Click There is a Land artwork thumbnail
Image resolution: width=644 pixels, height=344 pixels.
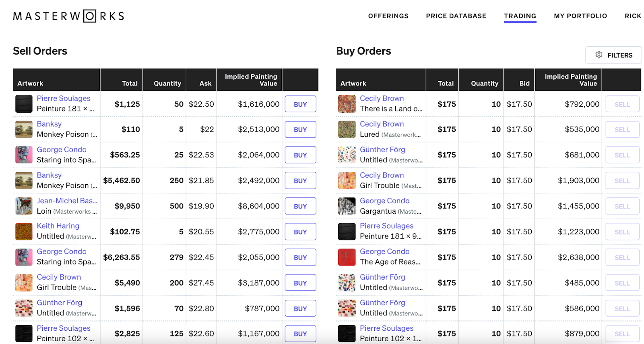(347, 104)
